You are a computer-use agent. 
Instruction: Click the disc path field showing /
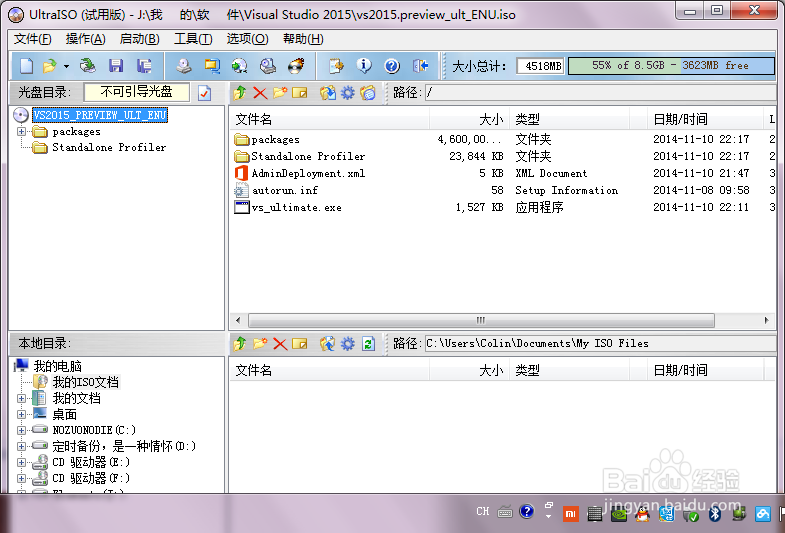600,93
